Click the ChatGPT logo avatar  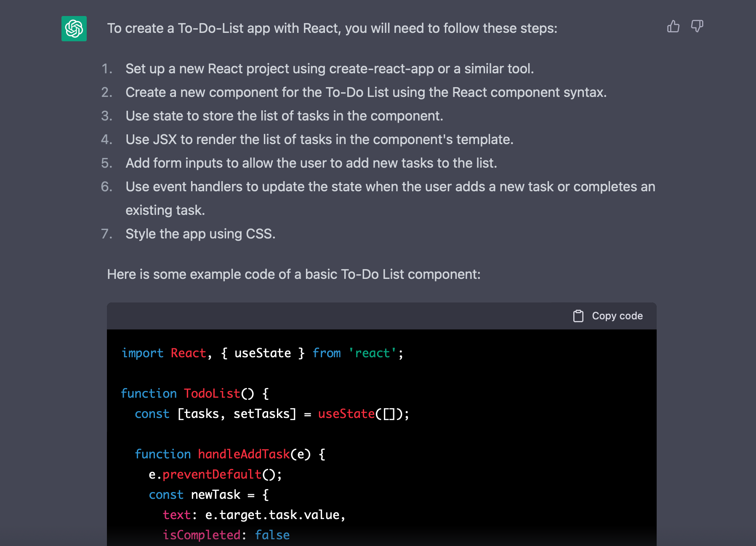[x=74, y=29]
